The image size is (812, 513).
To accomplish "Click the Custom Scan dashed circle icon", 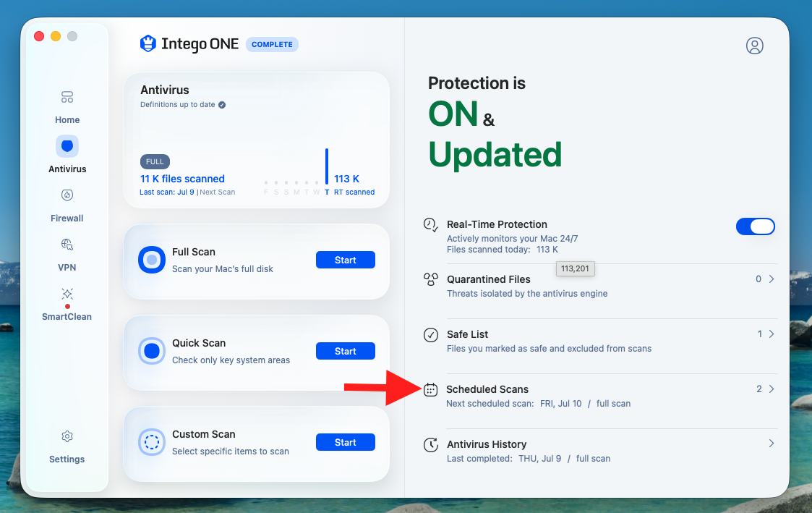I will click(152, 442).
